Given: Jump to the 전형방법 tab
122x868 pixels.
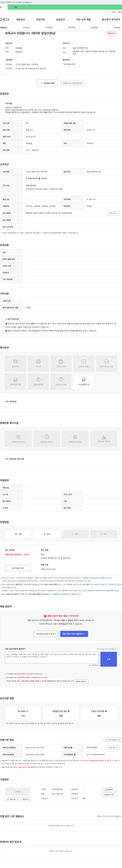Looking at the screenshot, I should (x=94, y=28).
